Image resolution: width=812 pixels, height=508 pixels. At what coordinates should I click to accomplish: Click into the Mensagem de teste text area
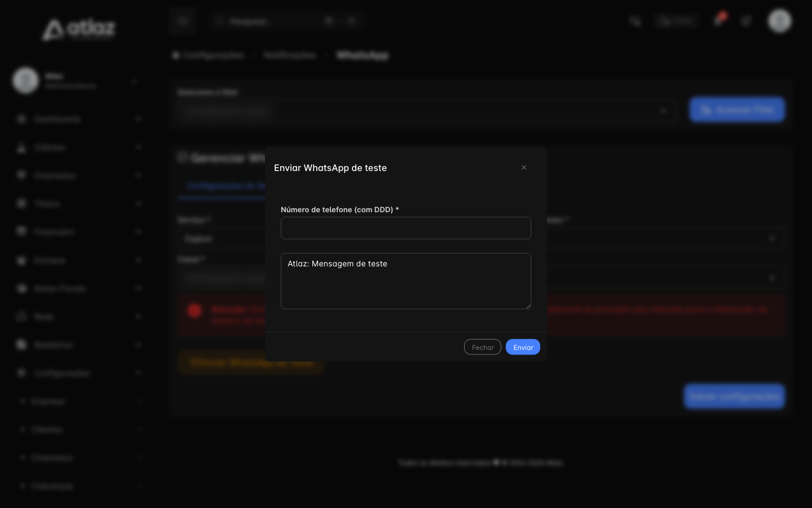point(406,281)
